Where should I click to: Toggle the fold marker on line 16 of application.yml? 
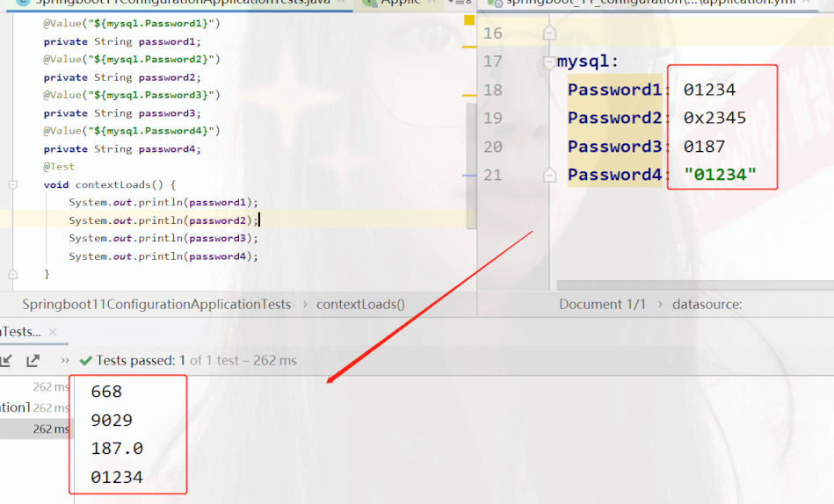tap(549, 33)
